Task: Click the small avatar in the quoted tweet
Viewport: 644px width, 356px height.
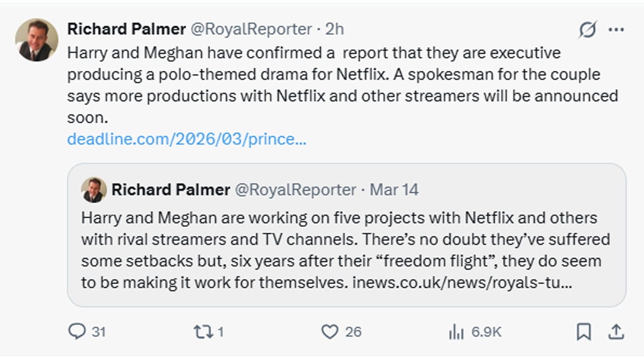Action: 93,190
